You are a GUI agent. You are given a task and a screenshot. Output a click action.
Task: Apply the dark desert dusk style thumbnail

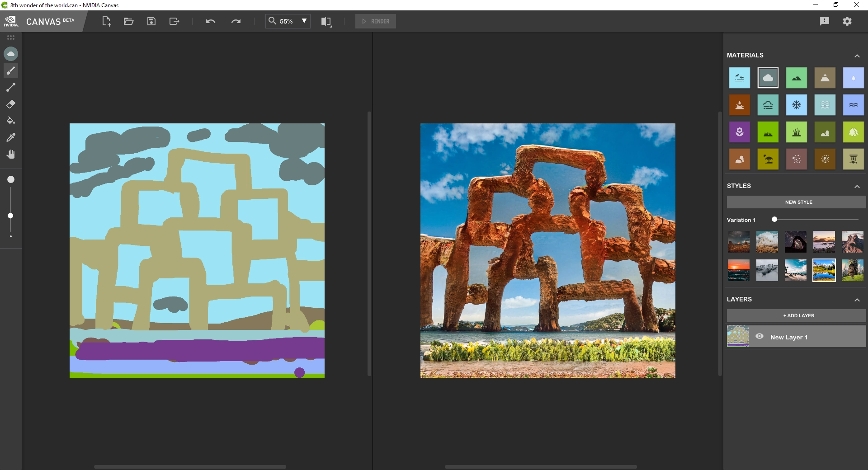pyautogui.click(x=739, y=242)
